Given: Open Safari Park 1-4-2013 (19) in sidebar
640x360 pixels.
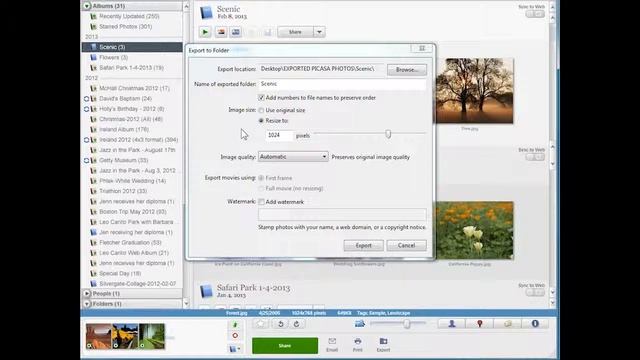Looking at the screenshot, I should click(x=131, y=68).
